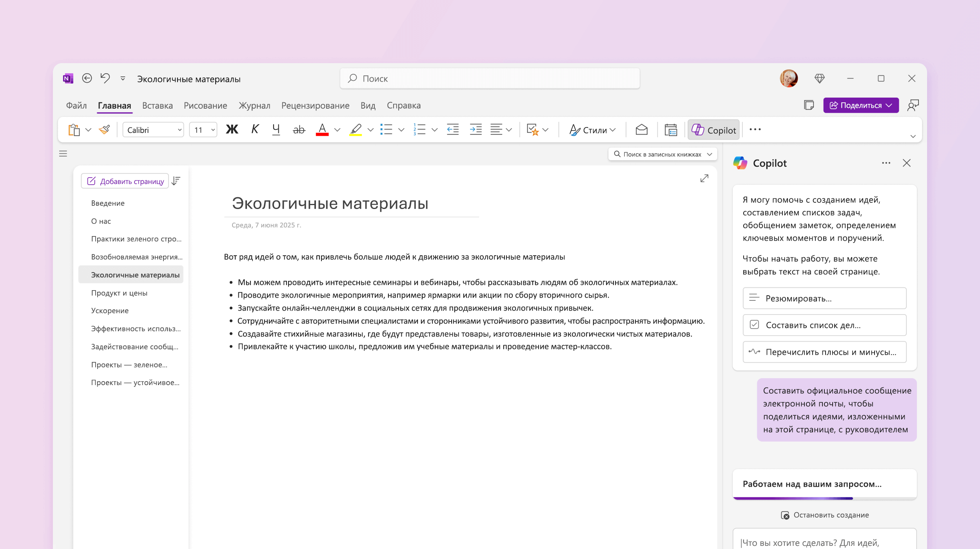Expand the tags gallery arrow
Viewport: 980px width, 549px height.
tap(545, 130)
